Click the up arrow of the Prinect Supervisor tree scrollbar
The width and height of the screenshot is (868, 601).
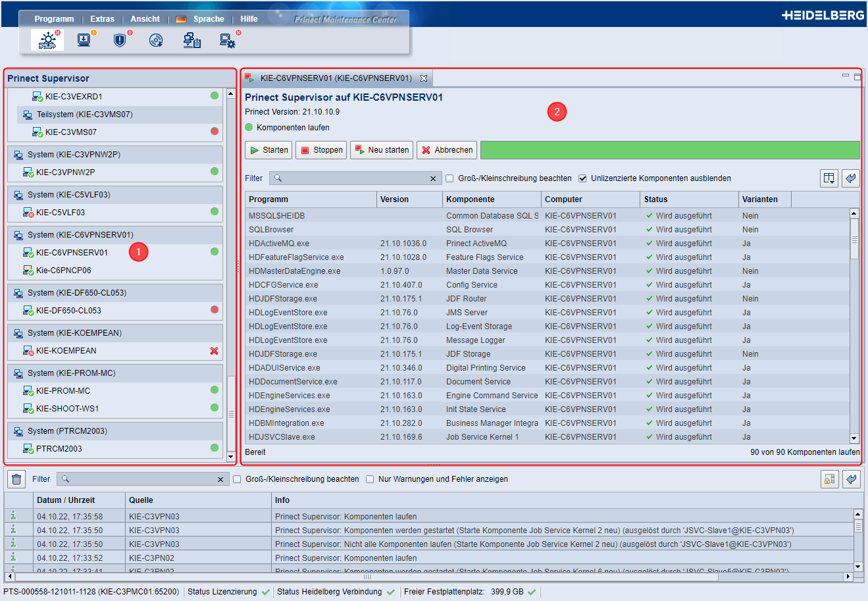231,93
